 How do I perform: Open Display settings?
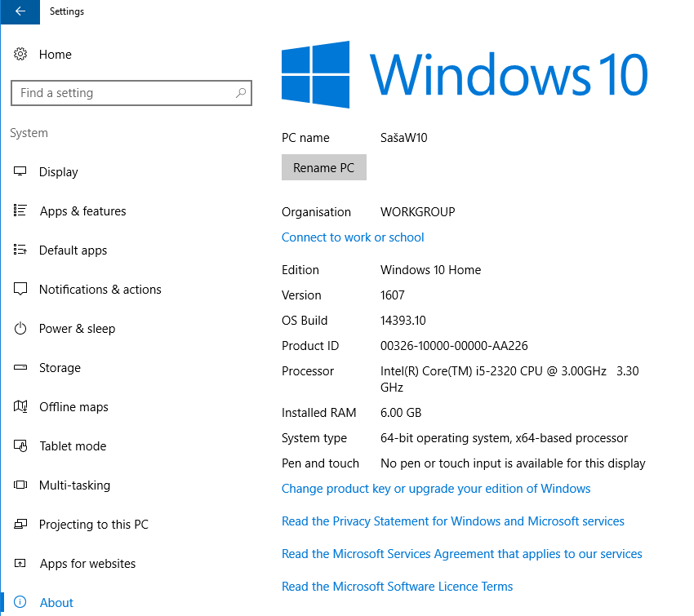[59, 172]
